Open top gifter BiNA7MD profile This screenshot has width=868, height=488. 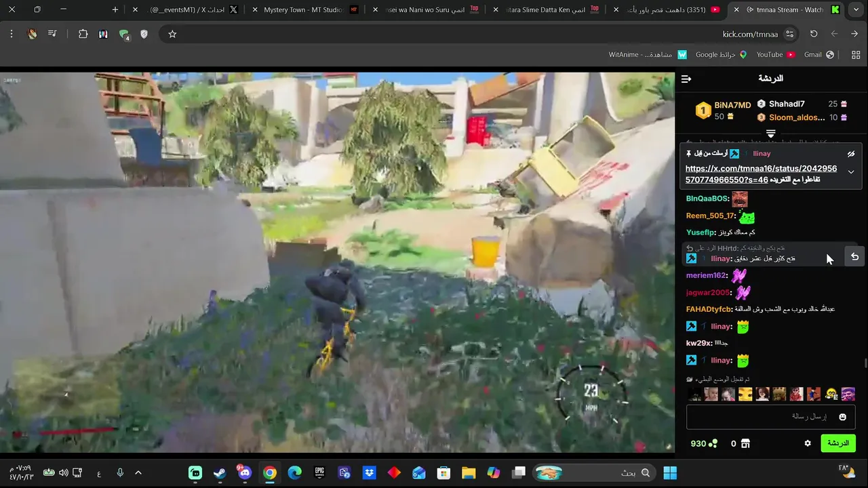(732, 105)
